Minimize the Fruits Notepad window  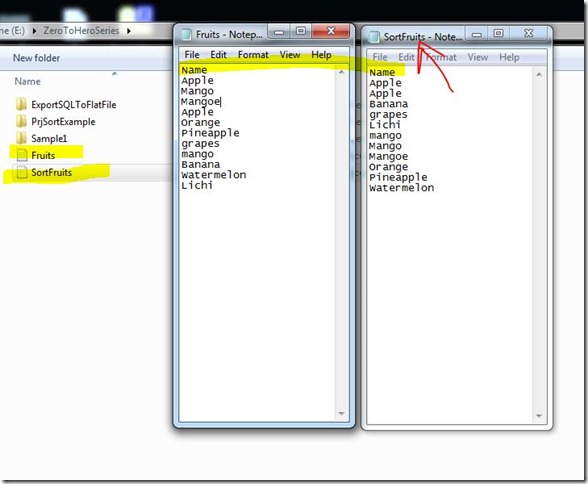[279, 32]
